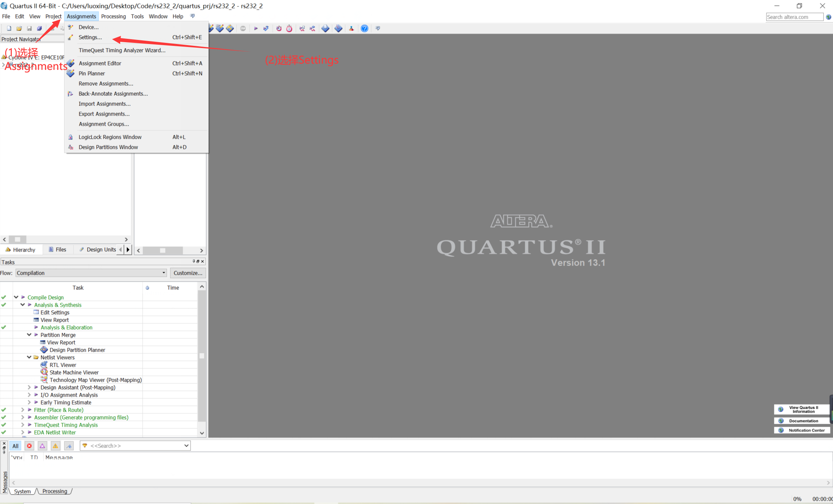Click the System tab in message area
Viewport: 833px width, 504px height.
[x=22, y=491]
